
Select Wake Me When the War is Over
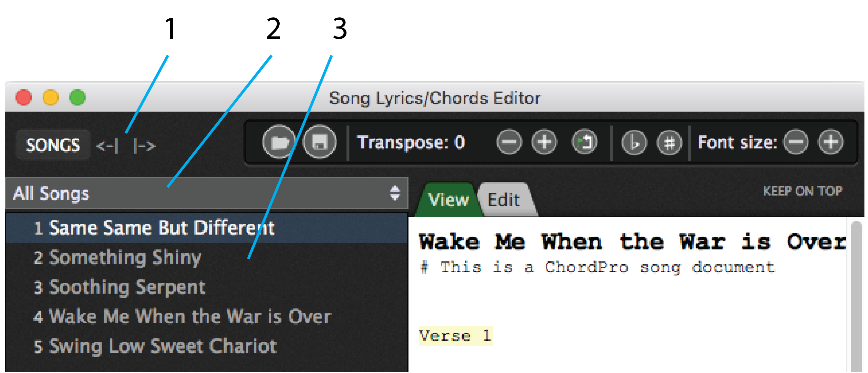(207, 317)
